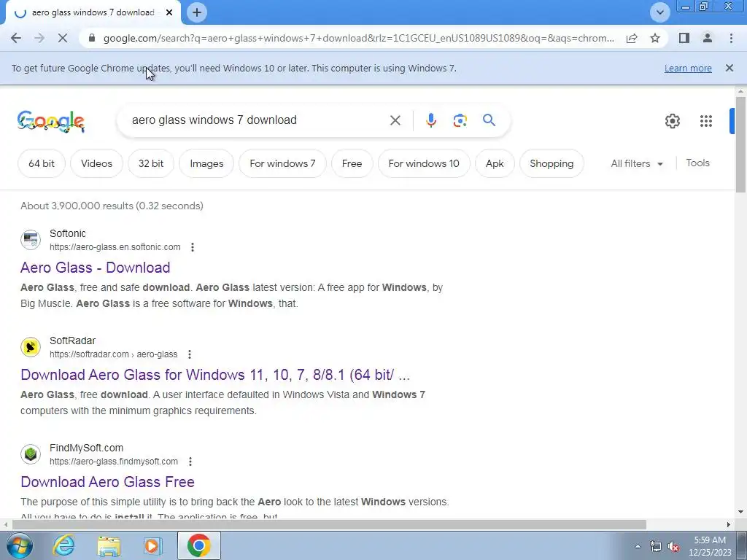
Task: Switch to Shopping results
Action: (551, 163)
